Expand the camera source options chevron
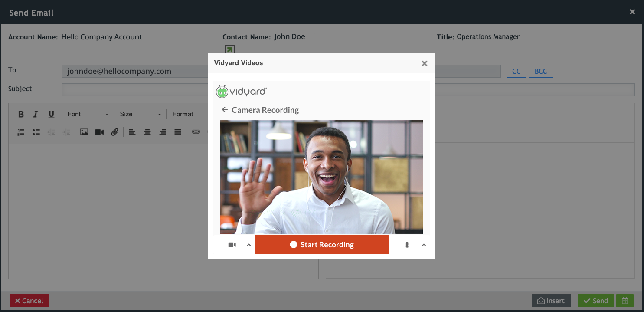 pyautogui.click(x=248, y=244)
